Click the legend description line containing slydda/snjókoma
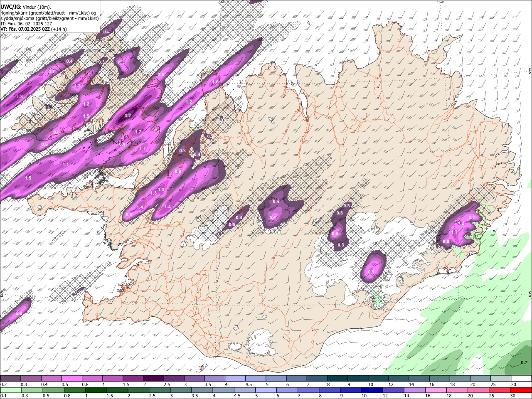 49,18
